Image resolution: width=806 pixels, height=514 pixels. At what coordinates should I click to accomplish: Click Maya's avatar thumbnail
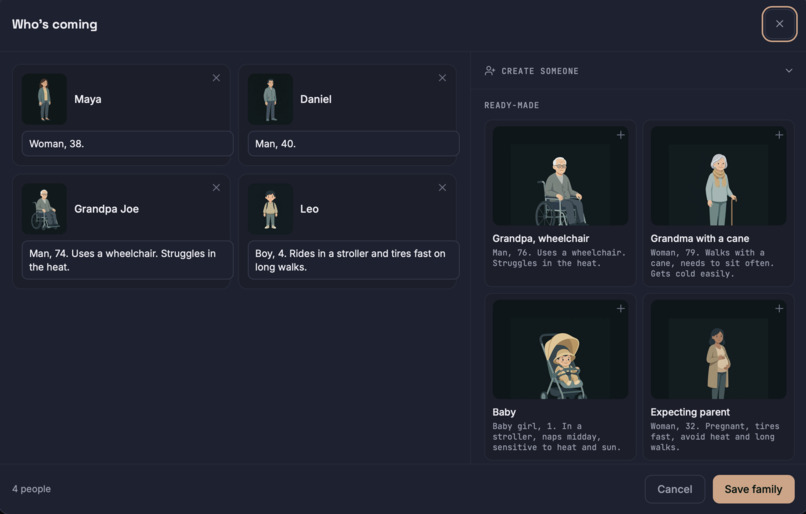44,99
